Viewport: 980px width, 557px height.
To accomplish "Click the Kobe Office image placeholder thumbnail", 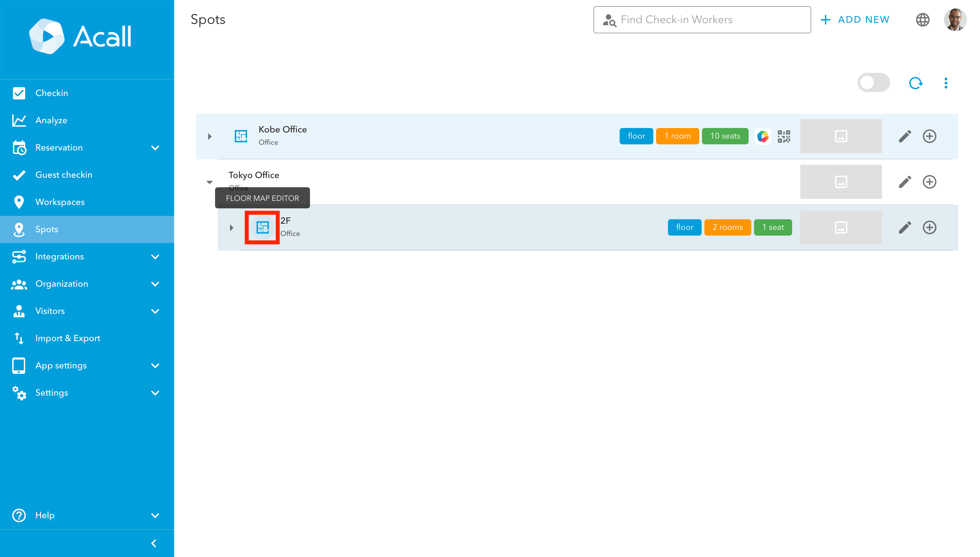I will pyautogui.click(x=840, y=136).
